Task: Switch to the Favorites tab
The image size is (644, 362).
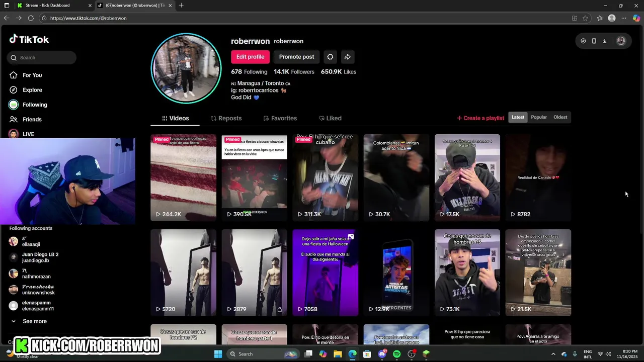Action: (x=280, y=118)
